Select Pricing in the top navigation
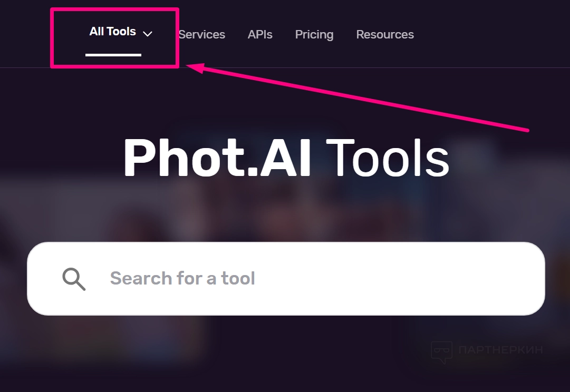Screen dimensions: 570x392 tap(314, 35)
